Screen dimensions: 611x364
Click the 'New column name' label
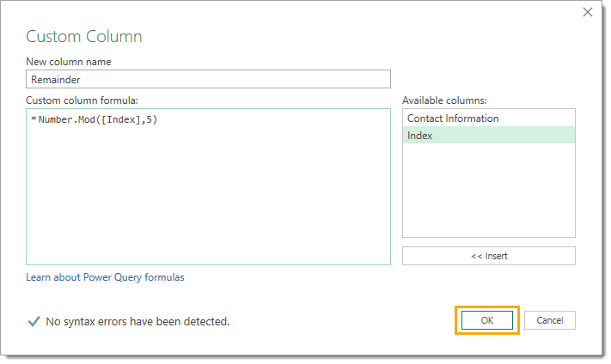click(69, 62)
